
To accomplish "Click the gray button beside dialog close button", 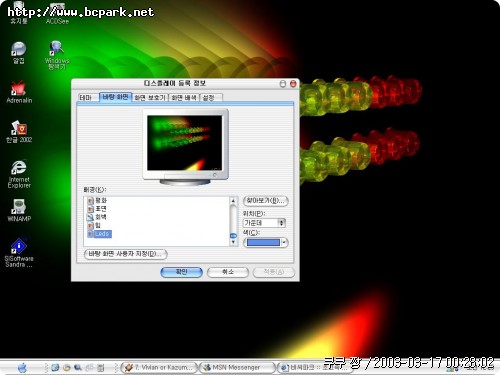I will pos(283,84).
